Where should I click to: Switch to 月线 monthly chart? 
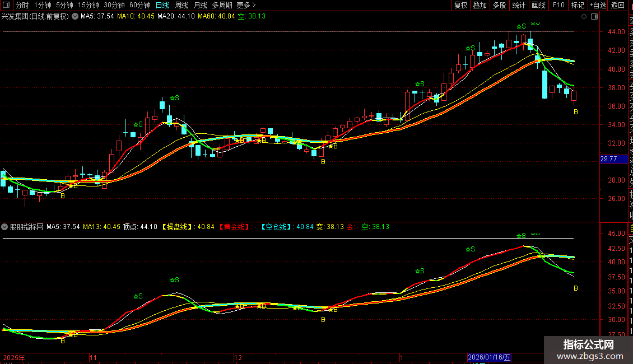(x=200, y=5)
